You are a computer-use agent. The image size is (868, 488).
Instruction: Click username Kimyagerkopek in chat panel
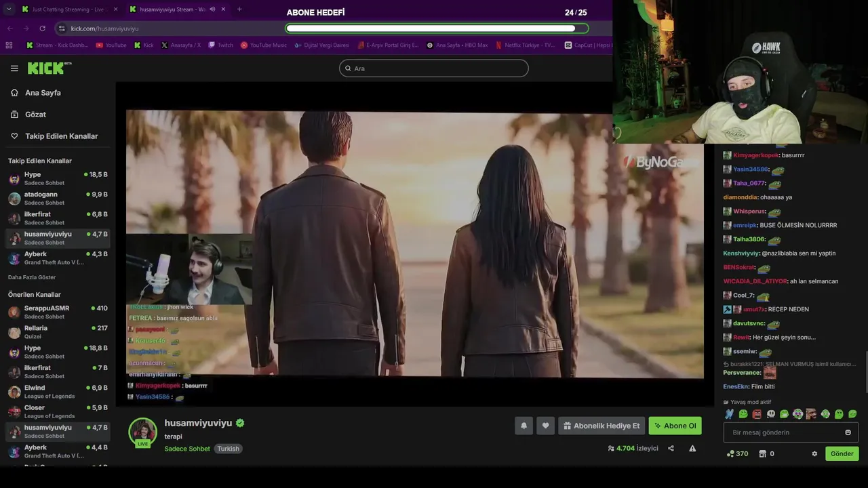click(755, 155)
